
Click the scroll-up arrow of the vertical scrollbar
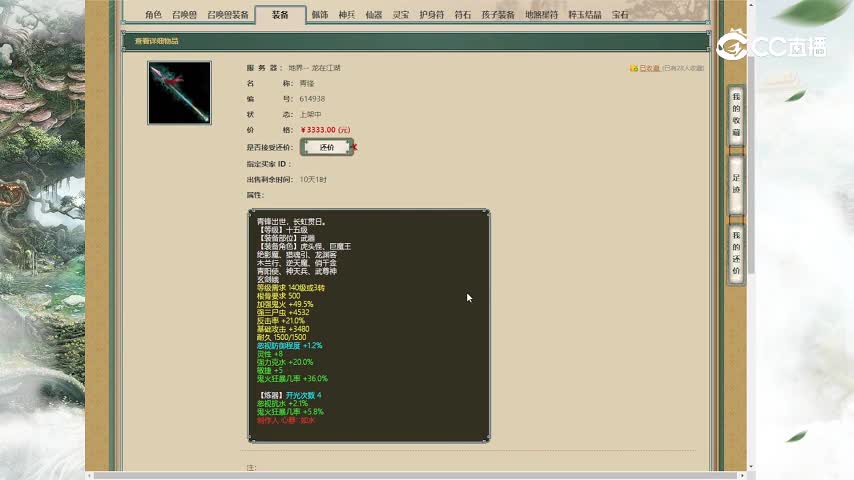(751, 4)
